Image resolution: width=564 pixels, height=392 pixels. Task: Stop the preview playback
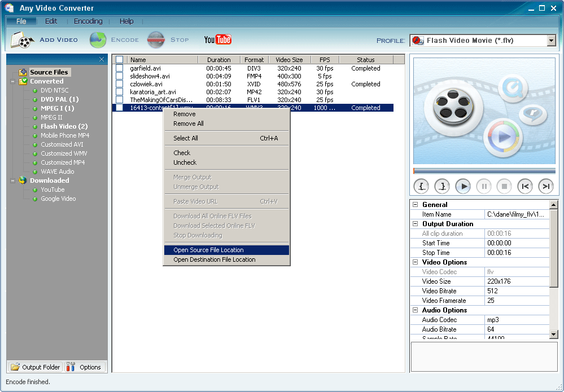(504, 186)
